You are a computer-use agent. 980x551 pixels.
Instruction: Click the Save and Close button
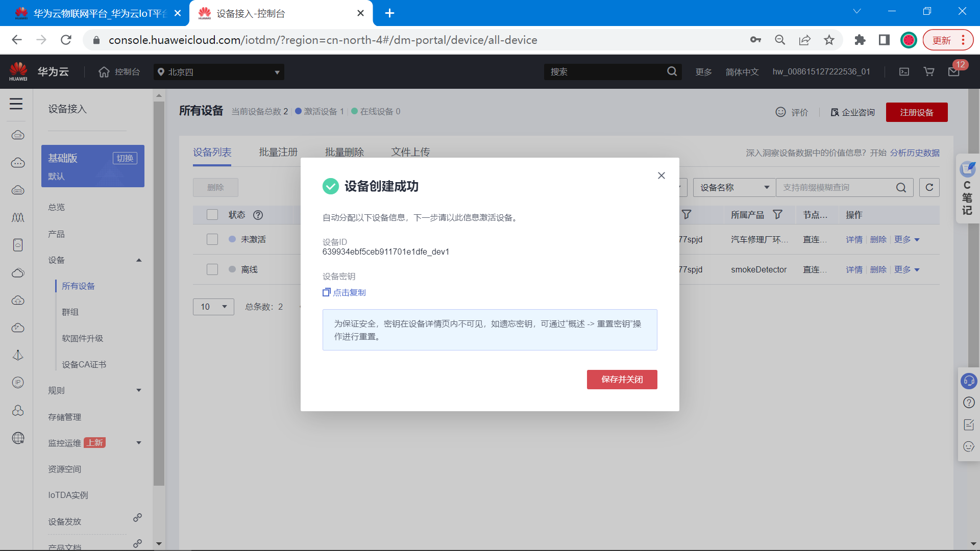pos(622,380)
